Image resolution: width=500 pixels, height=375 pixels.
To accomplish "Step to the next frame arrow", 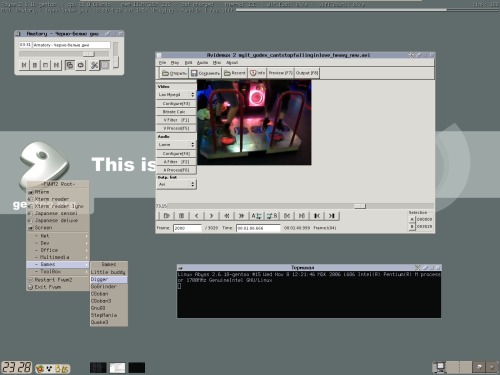I will 211,216.
